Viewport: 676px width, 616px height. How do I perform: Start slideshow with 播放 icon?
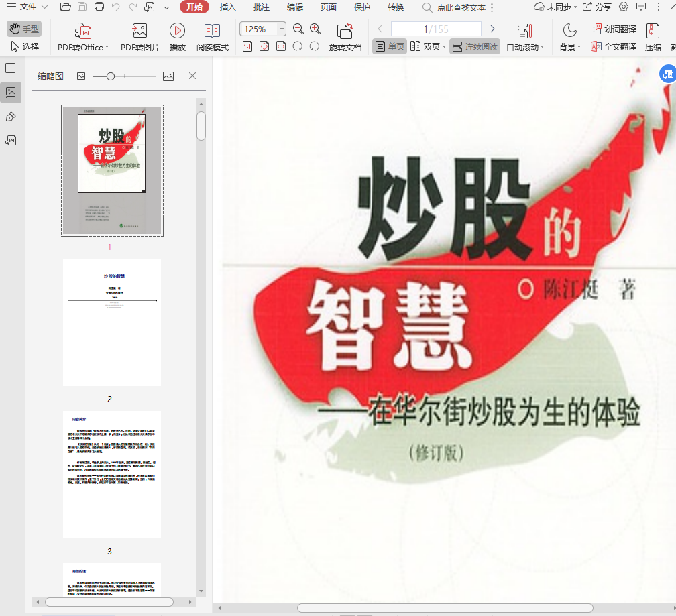177,31
